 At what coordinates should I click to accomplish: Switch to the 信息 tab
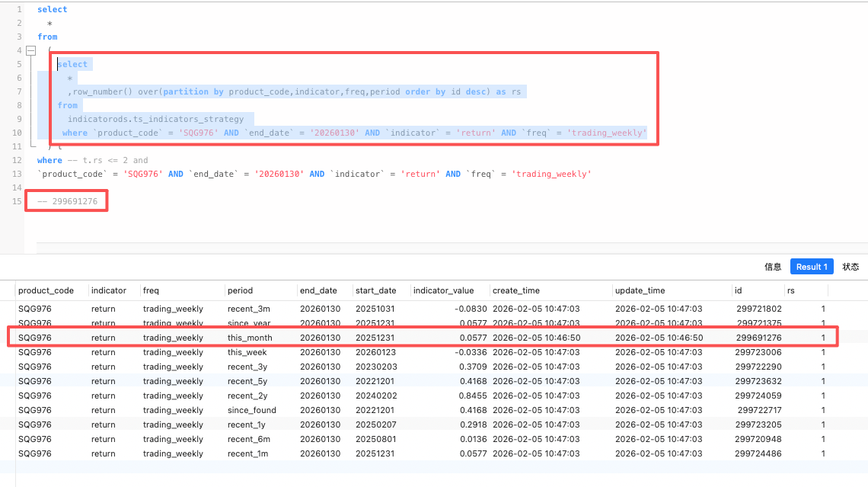pos(773,267)
